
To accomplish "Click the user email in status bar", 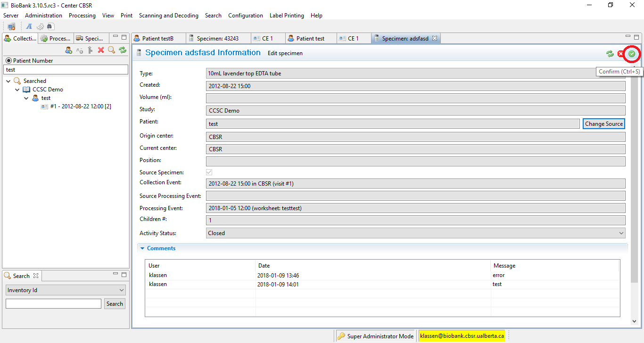I will coord(462,336).
